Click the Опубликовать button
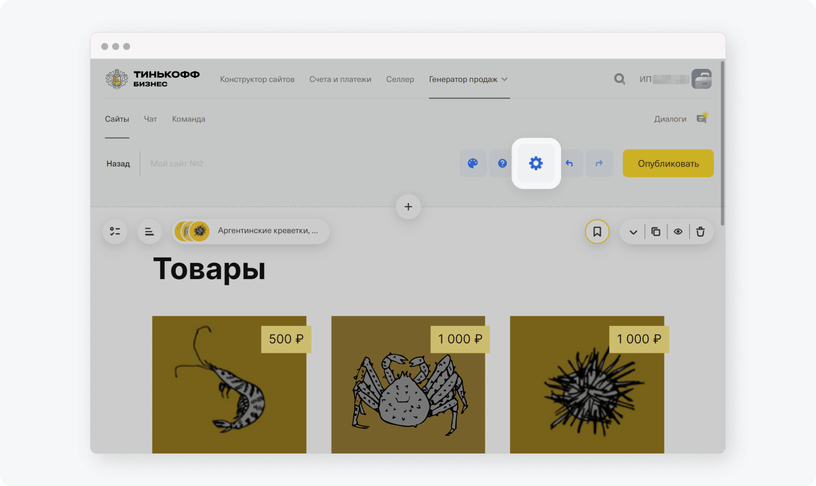Viewport: 816px width, 486px height. pyautogui.click(x=668, y=163)
